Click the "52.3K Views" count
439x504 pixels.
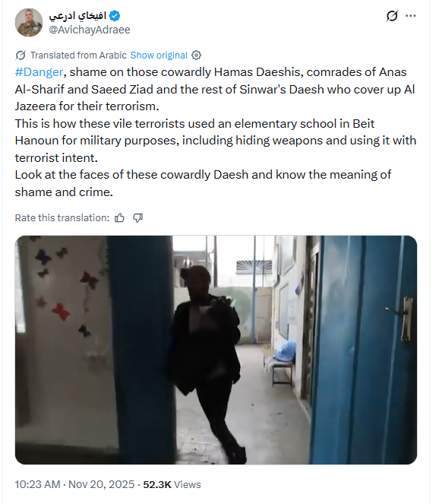(172, 484)
